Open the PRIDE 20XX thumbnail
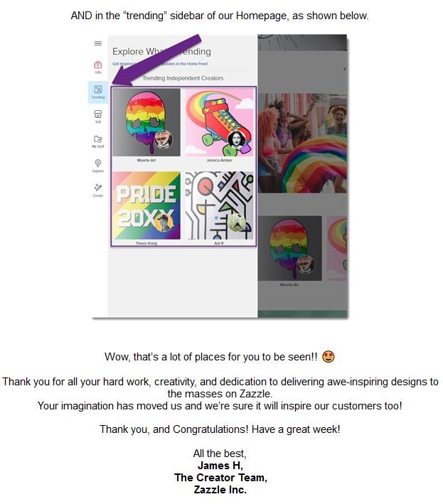Image resolution: width=443 pixels, height=504 pixels. tap(146, 205)
